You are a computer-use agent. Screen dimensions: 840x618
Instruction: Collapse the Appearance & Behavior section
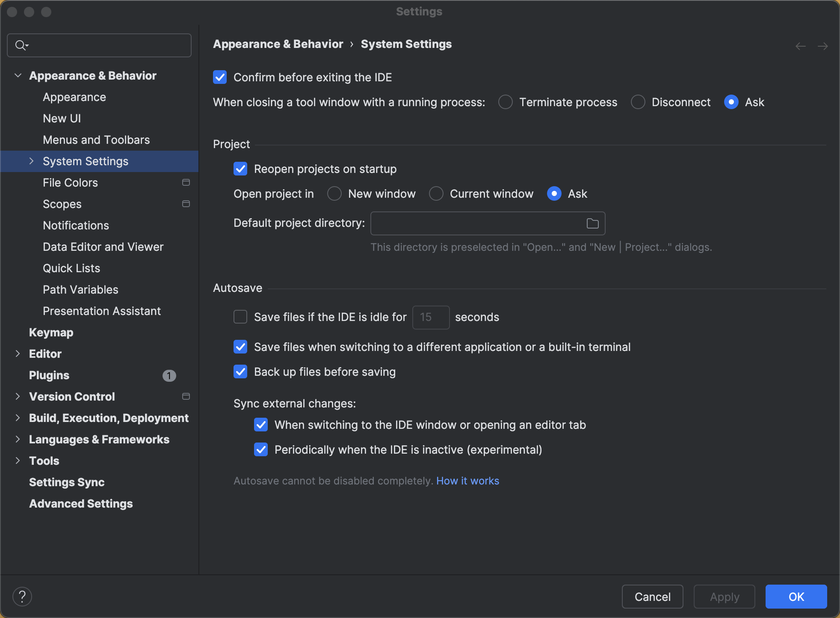18,75
